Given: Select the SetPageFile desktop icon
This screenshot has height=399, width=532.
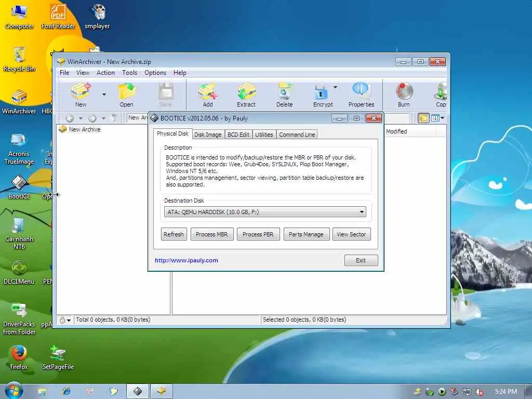Looking at the screenshot, I should coord(58,357).
